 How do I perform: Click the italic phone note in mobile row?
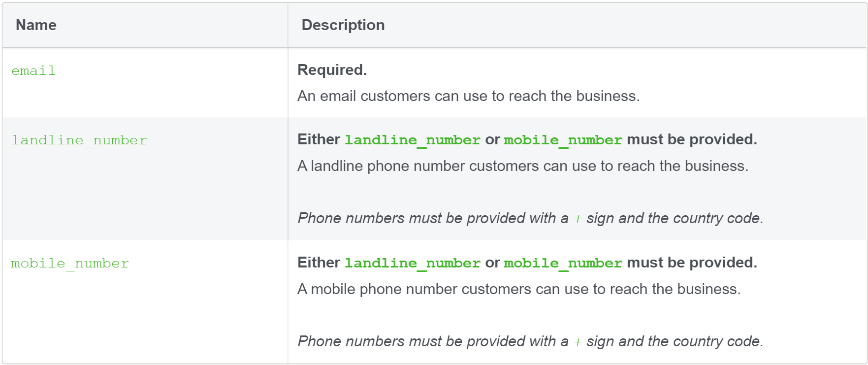pyautogui.click(x=530, y=341)
